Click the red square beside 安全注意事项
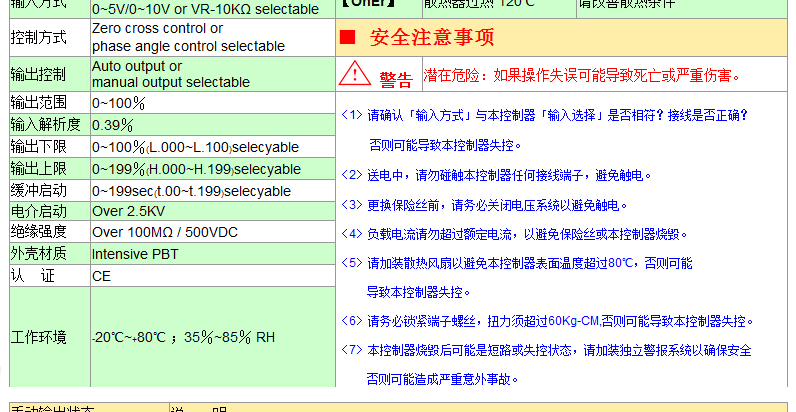The image size is (796, 412). pyautogui.click(x=348, y=39)
